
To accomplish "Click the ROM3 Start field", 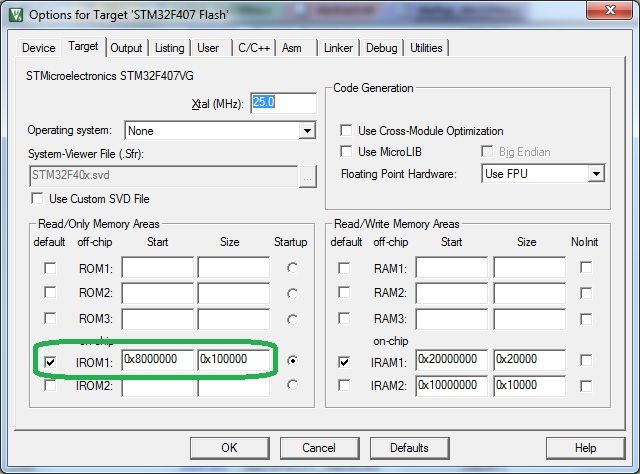I will coord(158,319).
